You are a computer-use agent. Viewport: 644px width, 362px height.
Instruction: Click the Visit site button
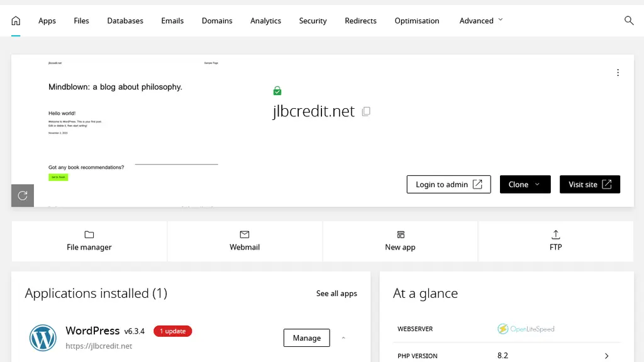pyautogui.click(x=590, y=184)
